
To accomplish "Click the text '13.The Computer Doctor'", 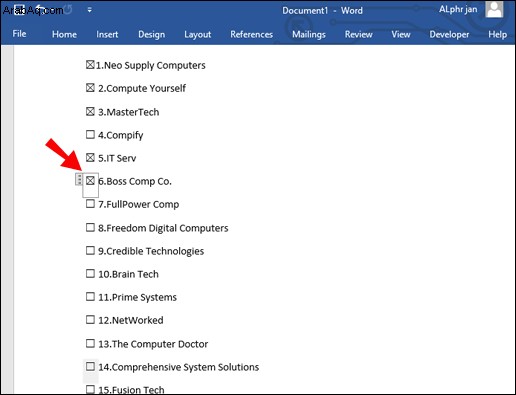I will click(x=153, y=344).
